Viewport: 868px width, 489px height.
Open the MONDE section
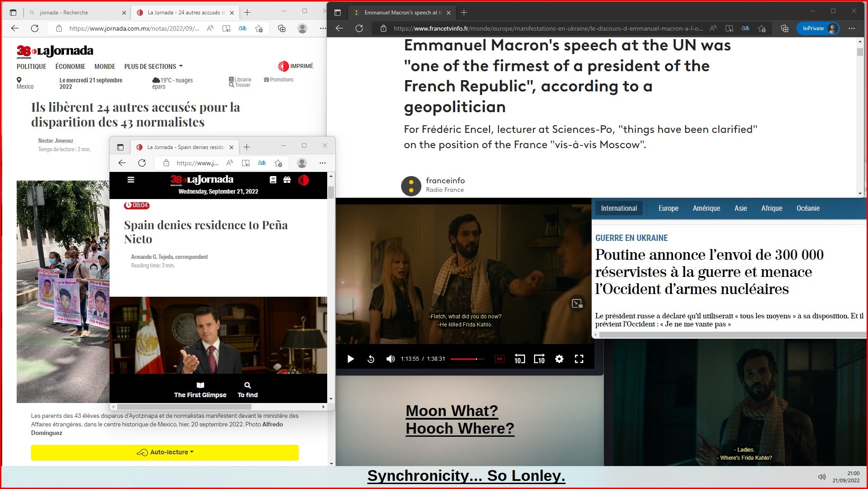(x=105, y=67)
